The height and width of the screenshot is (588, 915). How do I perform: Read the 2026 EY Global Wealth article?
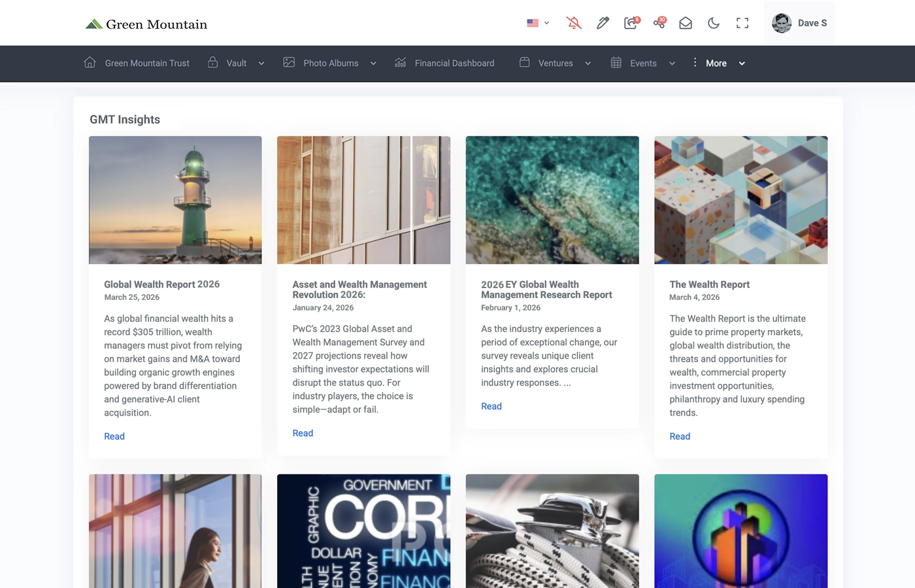pyautogui.click(x=491, y=406)
